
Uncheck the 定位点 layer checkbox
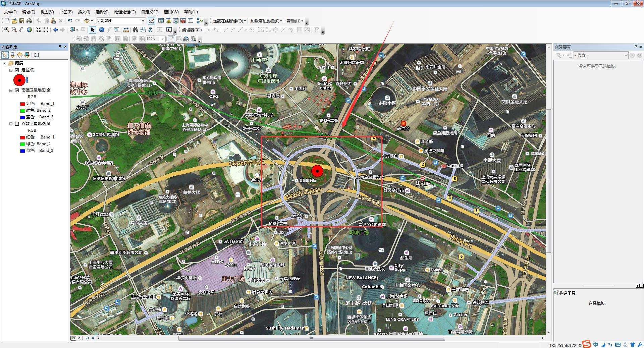(17, 70)
